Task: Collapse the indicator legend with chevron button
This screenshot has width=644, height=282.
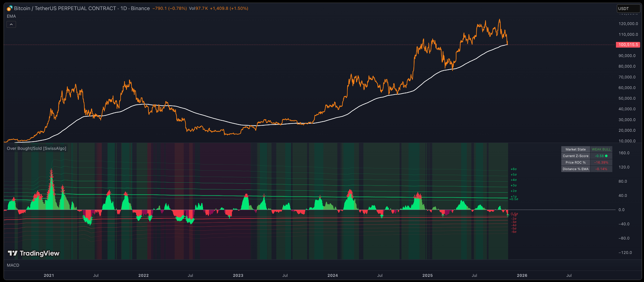Action: point(11,24)
